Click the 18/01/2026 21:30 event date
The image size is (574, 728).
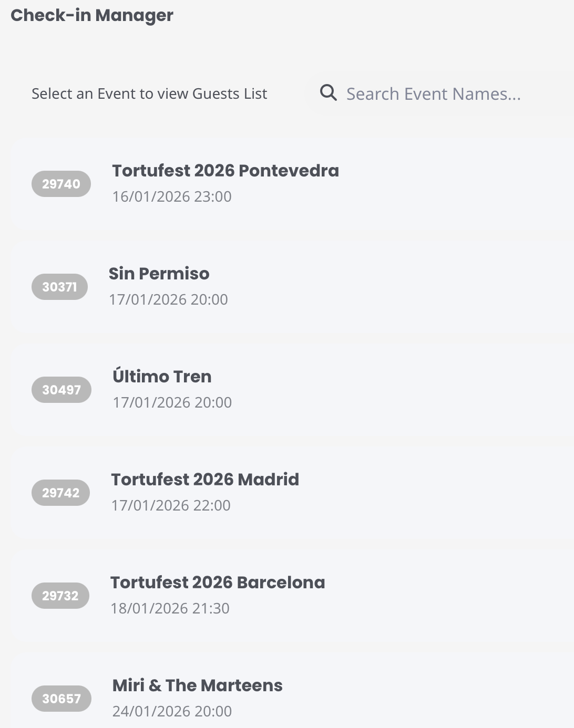click(170, 608)
